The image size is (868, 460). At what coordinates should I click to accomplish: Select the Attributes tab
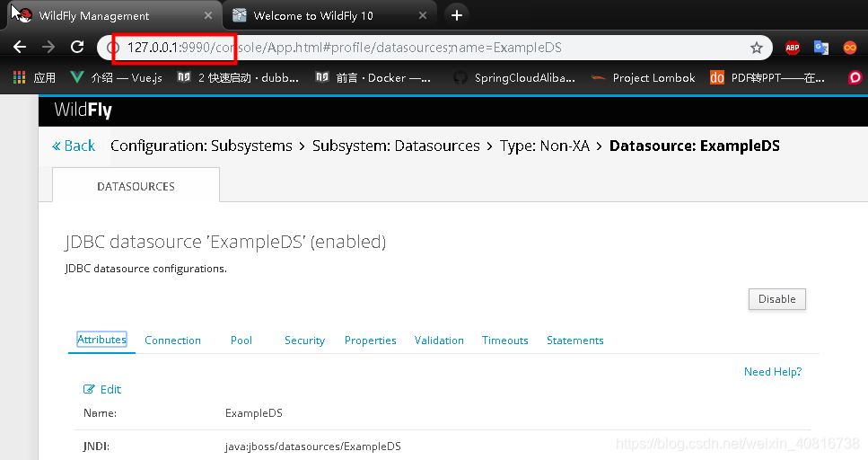pos(101,340)
